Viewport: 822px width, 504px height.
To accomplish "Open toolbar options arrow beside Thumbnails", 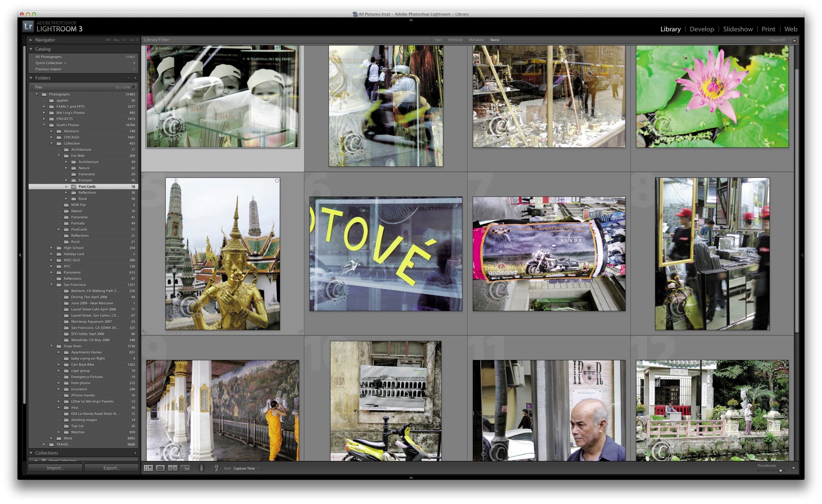I will (x=794, y=468).
